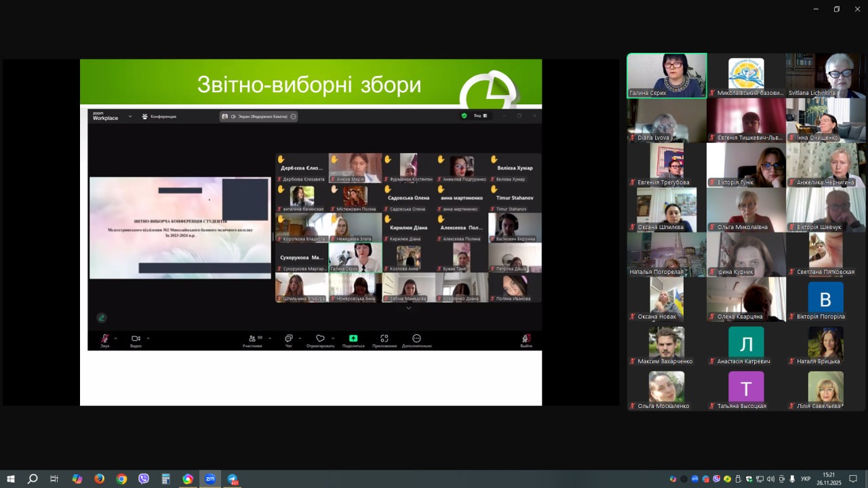
Task: Click the green Поделиться share screen icon
Action: pos(353,338)
